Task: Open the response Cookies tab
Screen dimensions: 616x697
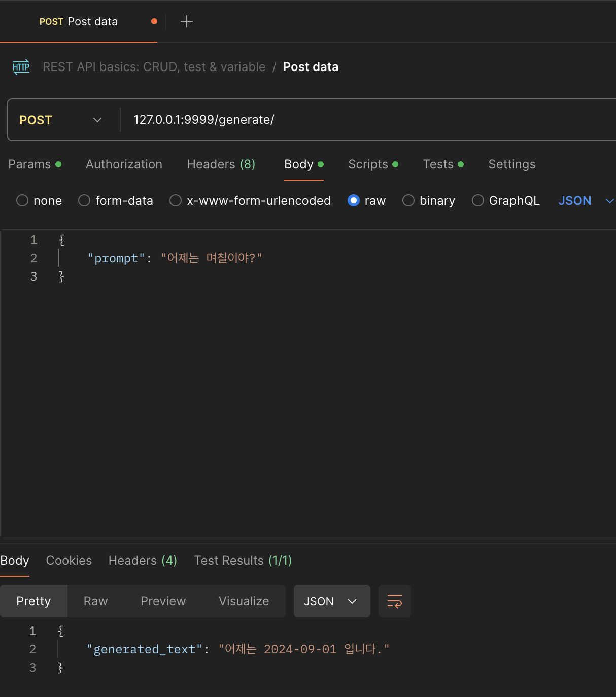Action: point(69,561)
